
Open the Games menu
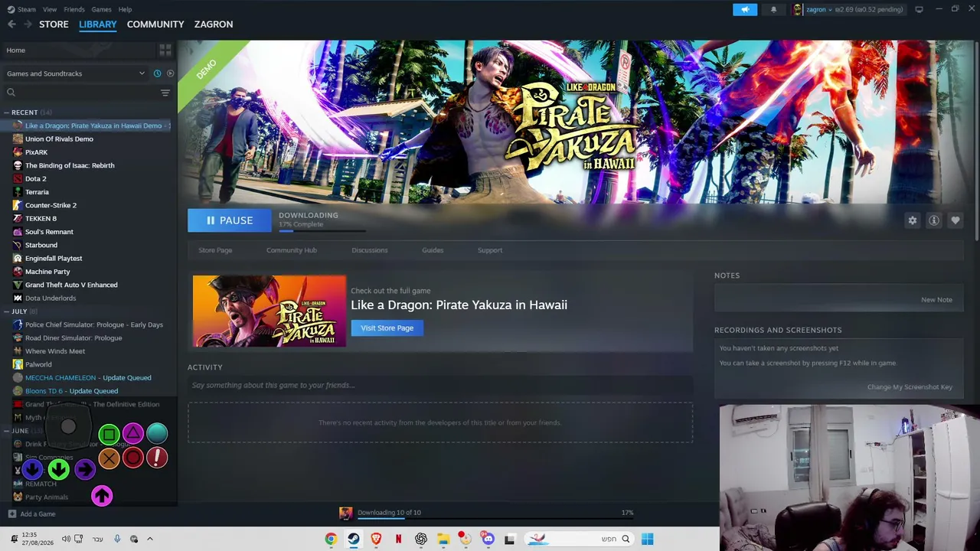[101, 9]
